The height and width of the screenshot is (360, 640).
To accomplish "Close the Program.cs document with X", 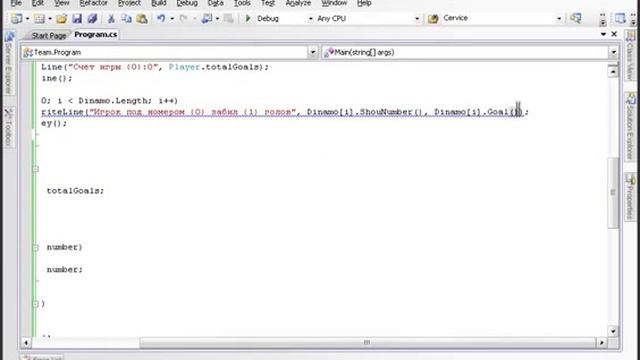I will tap(614, 34).
